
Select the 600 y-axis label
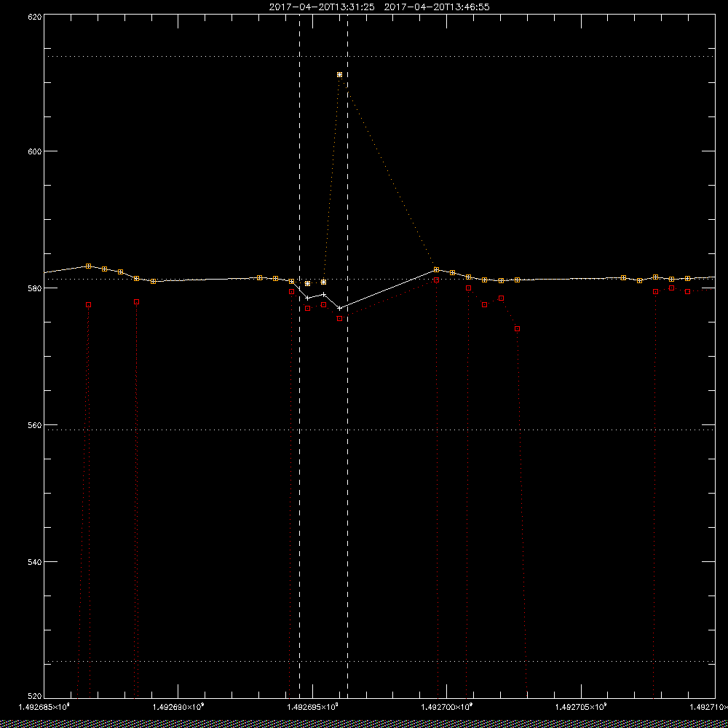(x=34, y=151)
